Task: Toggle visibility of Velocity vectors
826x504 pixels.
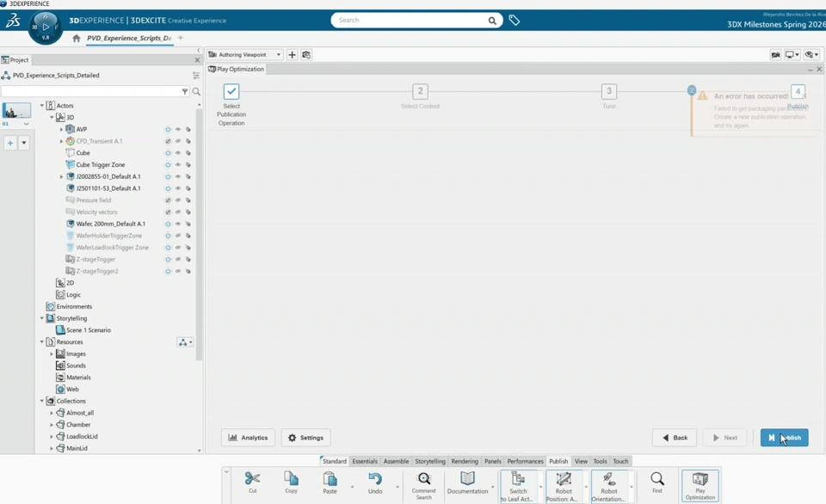Action: (178, 212)
